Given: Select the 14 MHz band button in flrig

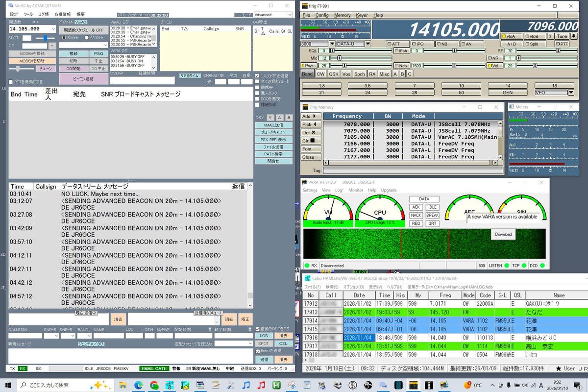Looking at the screenshot, I should [x=507, y=85].
